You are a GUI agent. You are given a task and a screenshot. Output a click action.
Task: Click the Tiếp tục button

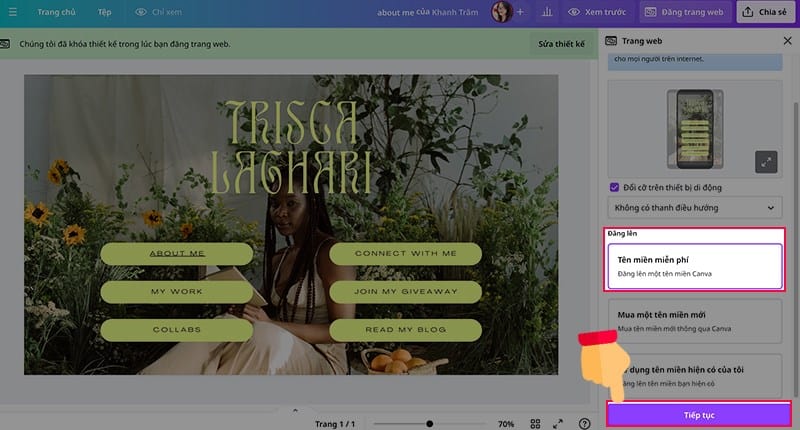(699, 414)
